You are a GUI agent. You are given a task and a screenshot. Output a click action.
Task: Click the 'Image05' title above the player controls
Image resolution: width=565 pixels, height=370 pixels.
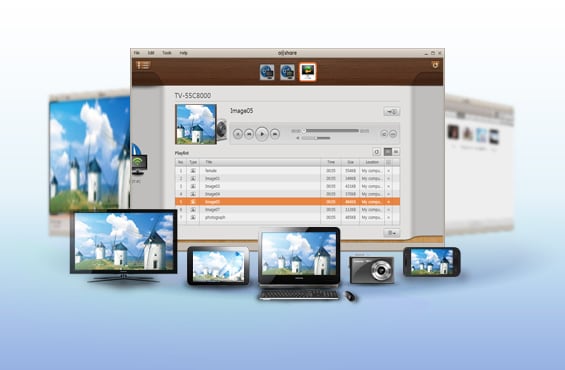point(242,111)
